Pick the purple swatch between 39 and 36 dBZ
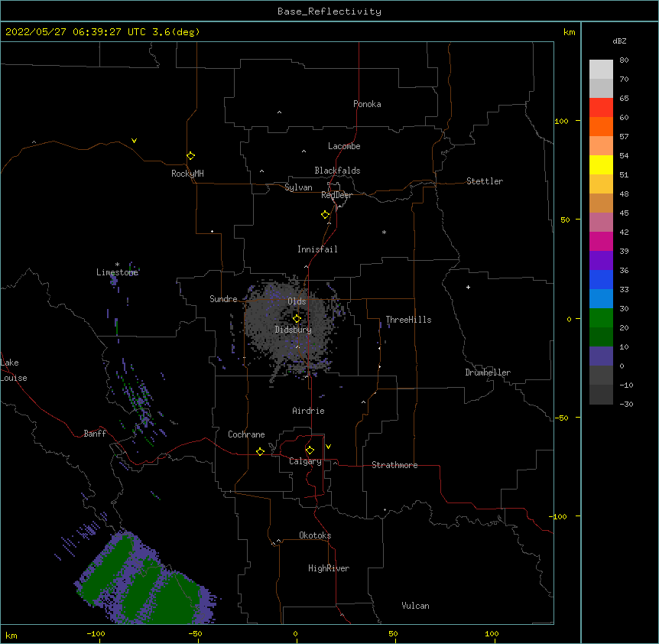This screenshot has width=659, height=644. click(601, 261)
